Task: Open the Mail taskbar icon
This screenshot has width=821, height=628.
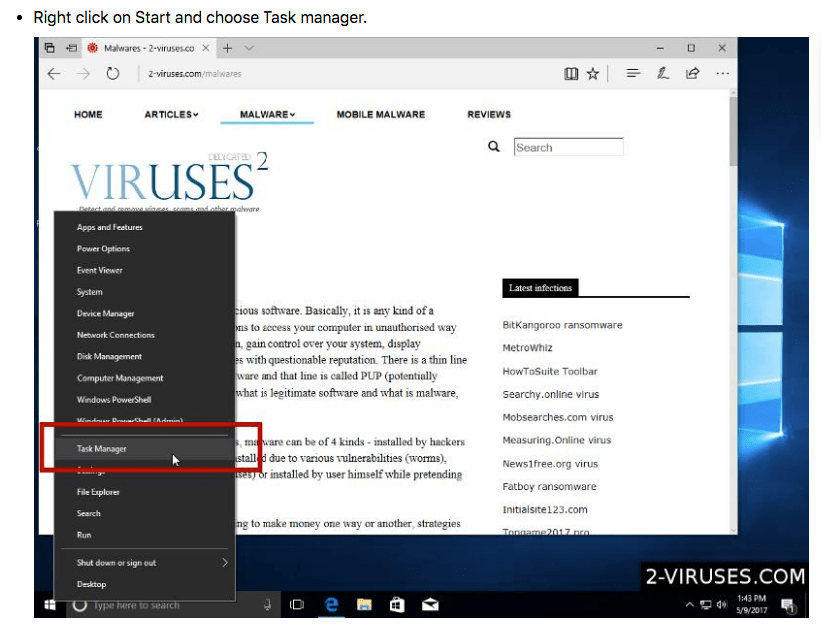Action: (430, 605)
